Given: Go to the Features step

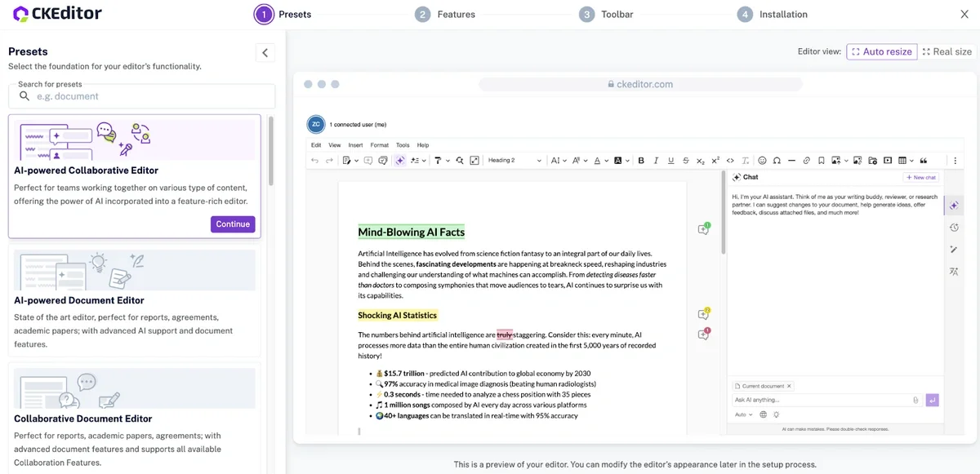Looking at the screenshot, I should click(x=445, y=14).
